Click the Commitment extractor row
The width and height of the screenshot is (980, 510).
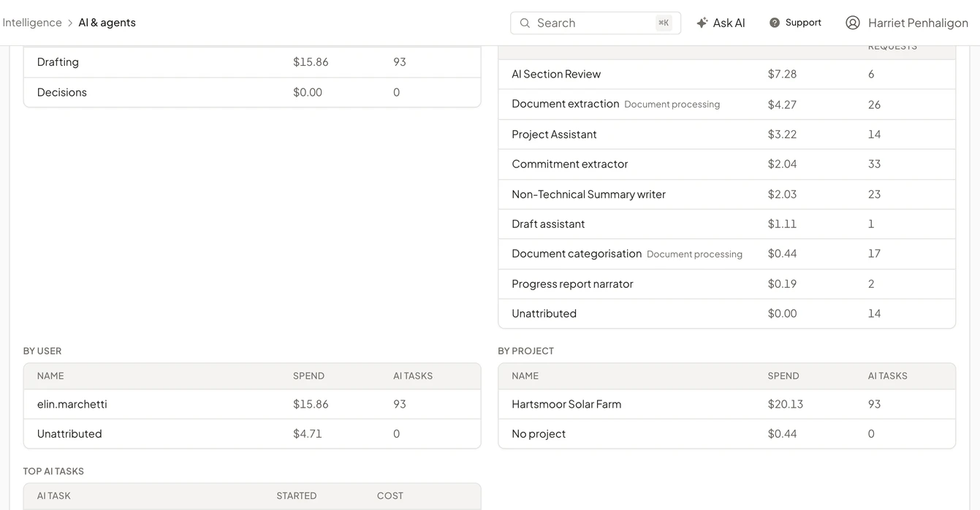click(x=726, y=164)
